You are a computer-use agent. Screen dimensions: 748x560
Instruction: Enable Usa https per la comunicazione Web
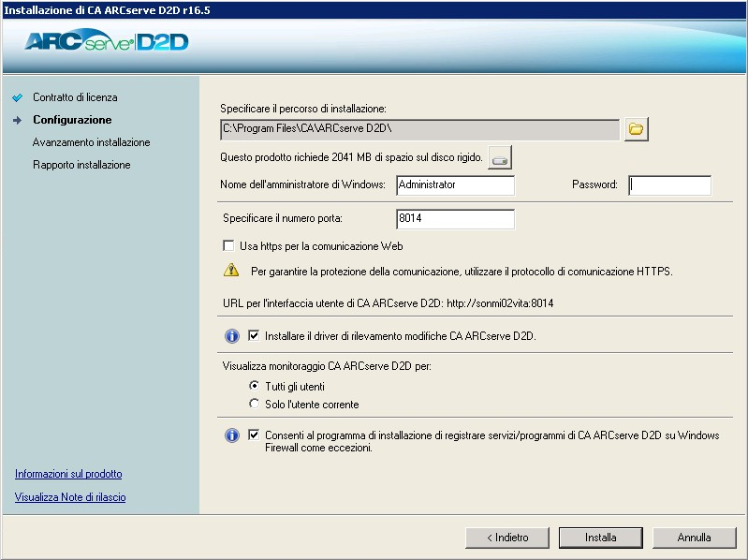point(229,246)
